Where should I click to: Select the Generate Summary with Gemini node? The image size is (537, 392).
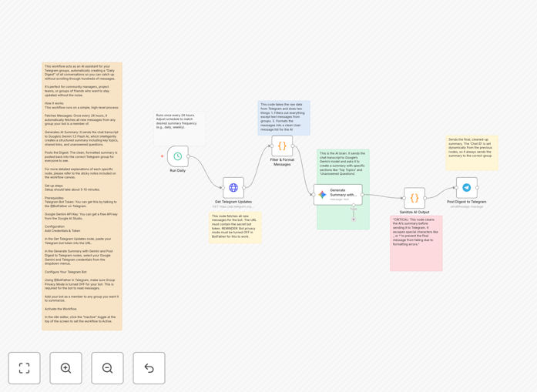338,194
